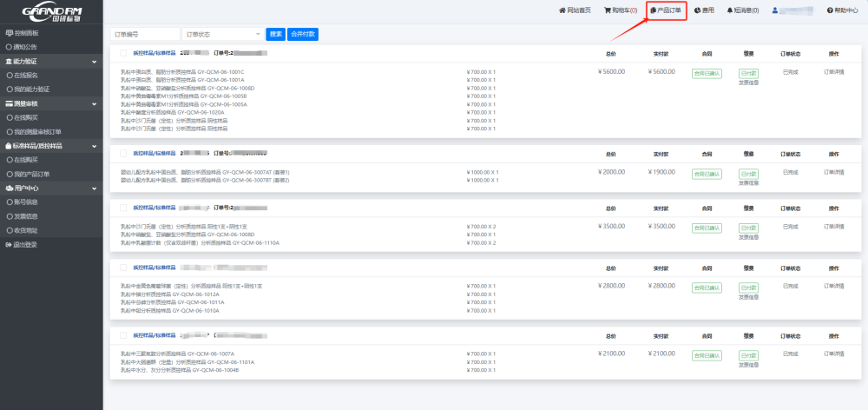Open 帮助中心 question mark icon
The image size is (868, 410).
pyautogui.click(x=829, y=10)
